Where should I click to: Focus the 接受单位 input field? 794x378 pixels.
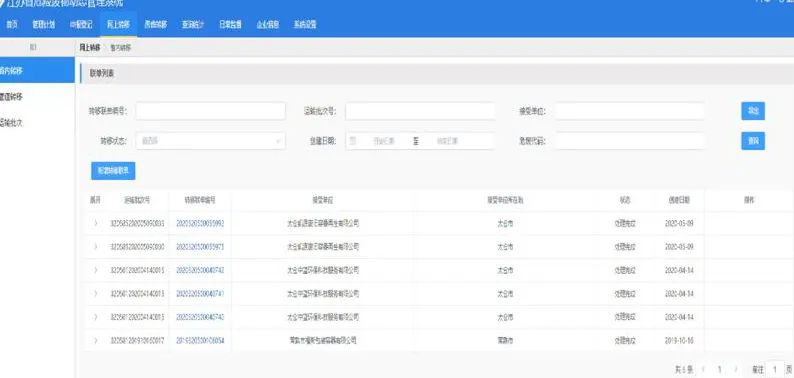tap(629, 111)
